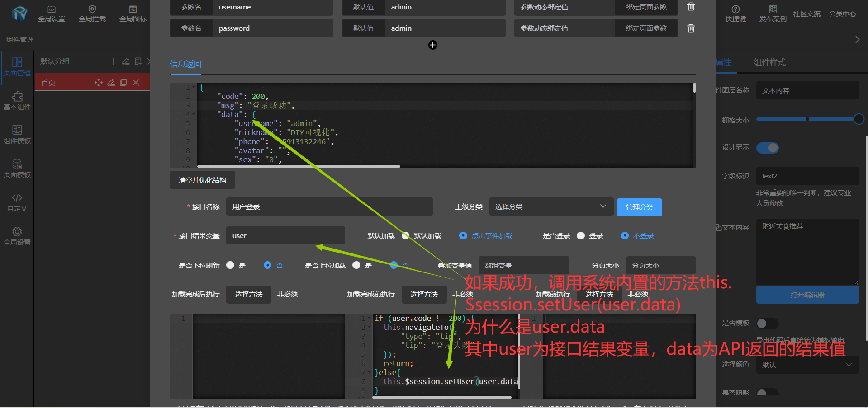Copy the 首页 page
The height and width of the screenshot is (408, 868).
tap(123, 82)
